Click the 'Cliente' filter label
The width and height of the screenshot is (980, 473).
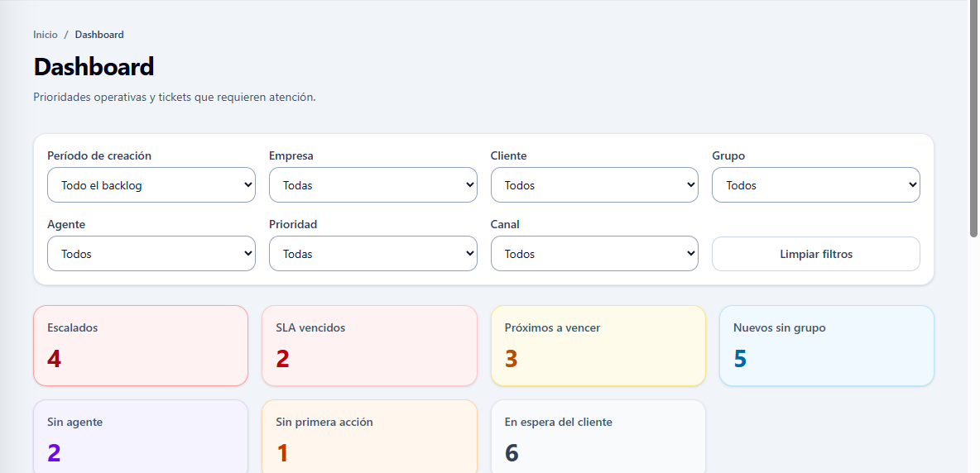tap(509, 156)
